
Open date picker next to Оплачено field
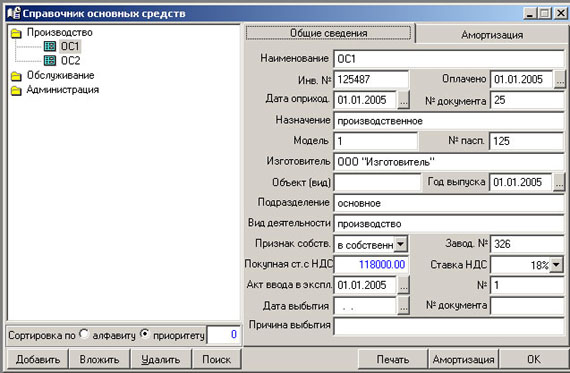pyautogui.click(x=559, y=80)
